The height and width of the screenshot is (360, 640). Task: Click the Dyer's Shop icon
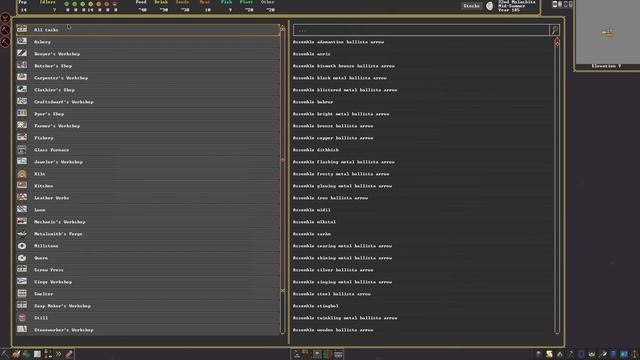point(22,113)
